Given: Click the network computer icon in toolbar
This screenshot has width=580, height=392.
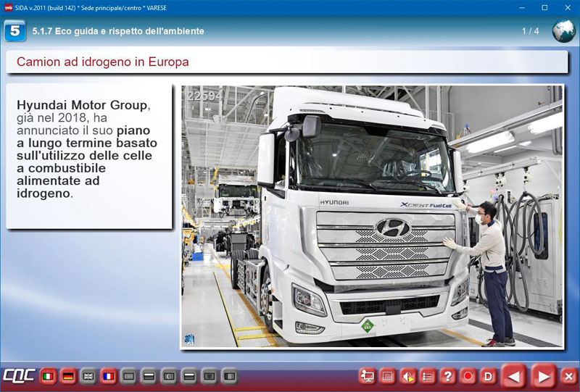Looking at the screenshot, I should point(368,376).
